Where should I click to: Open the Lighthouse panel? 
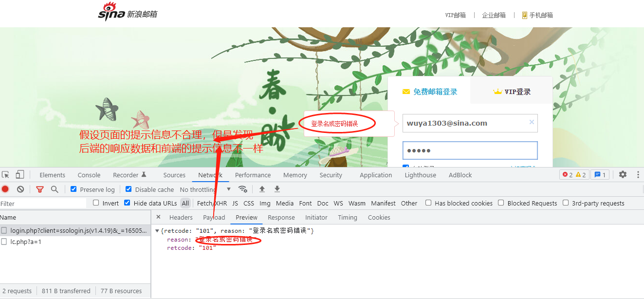pos(421,175)
